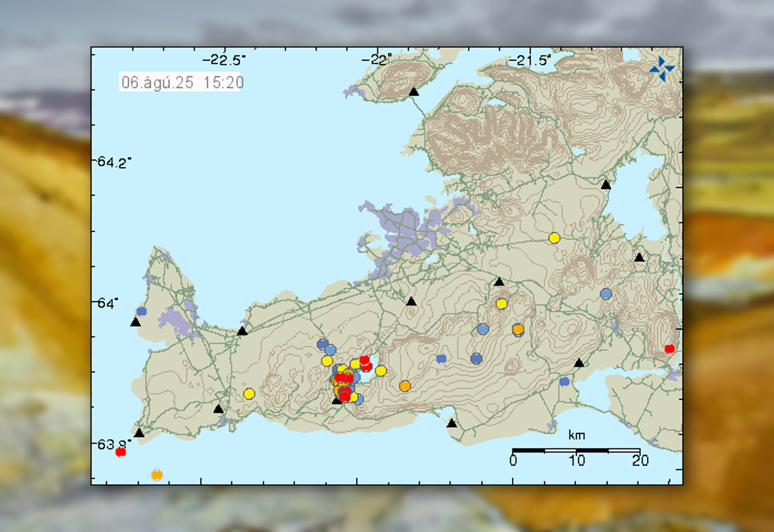
Task: Select the orange dot with the blue ring
Action: click(x=518, y=330)
